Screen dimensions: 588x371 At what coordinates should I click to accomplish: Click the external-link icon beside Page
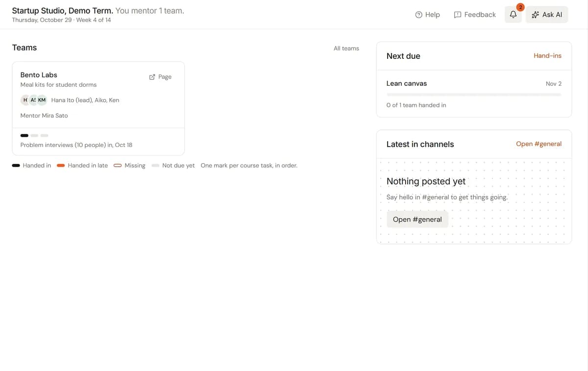(x=152, y=77)
